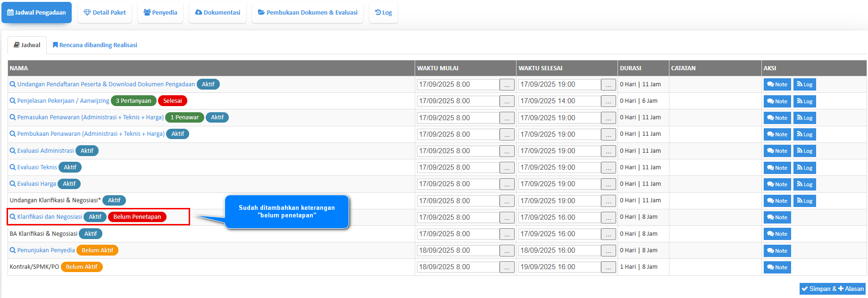
Task: Open the Penyedia tab
Action: point(160,13)
